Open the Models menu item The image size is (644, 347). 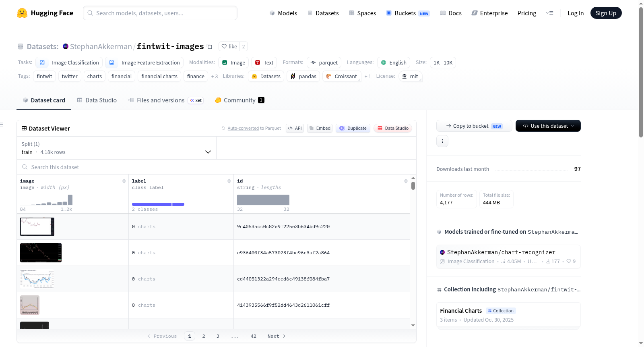tap(283, 13)
